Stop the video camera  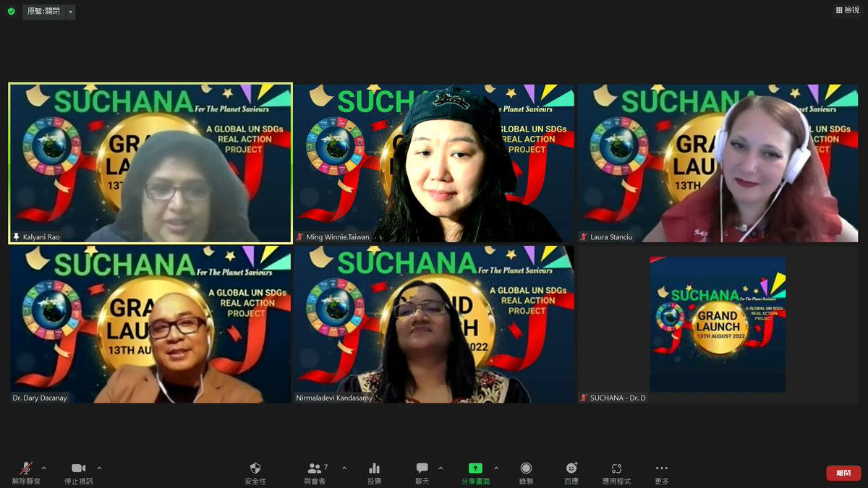pyautogui.click(x=78, y=473)
